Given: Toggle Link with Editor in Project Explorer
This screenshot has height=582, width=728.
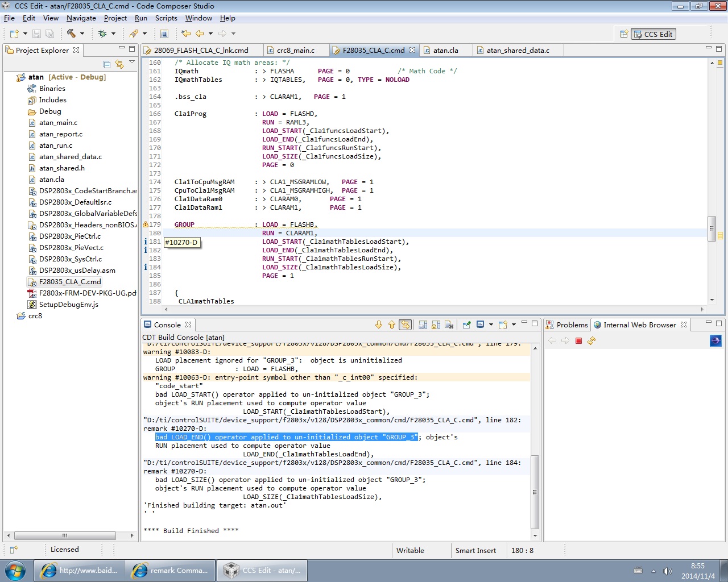Looking at the screenshot, I should 119,64.
